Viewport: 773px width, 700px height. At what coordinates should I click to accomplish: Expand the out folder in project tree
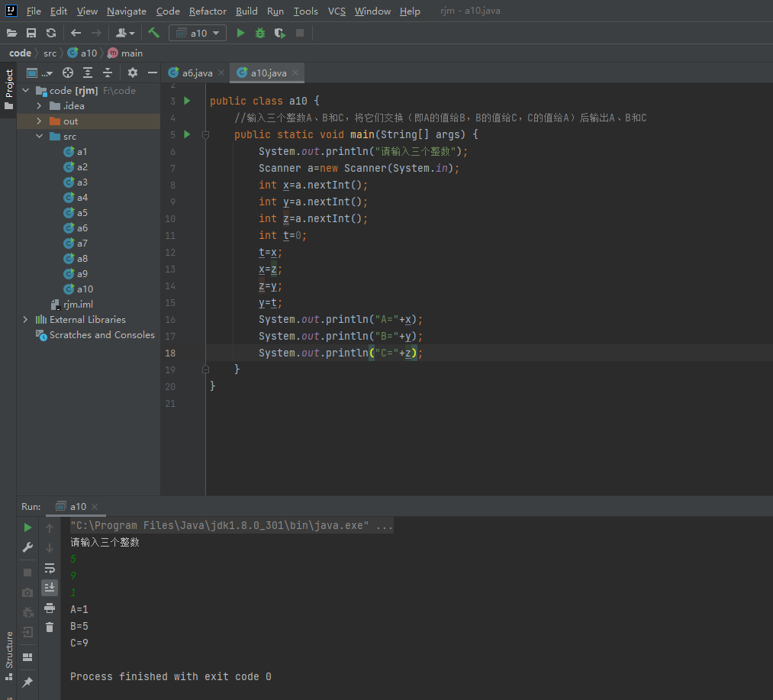coord(40,121)
